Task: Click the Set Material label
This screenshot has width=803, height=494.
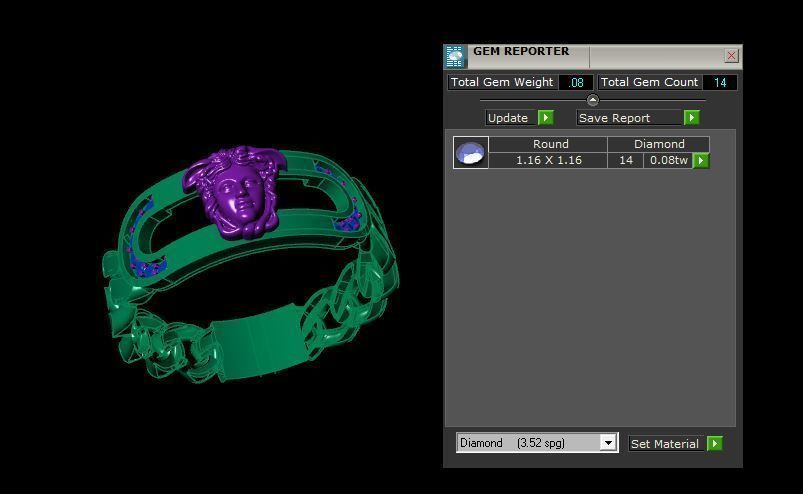Action: (x=665, y=444)
